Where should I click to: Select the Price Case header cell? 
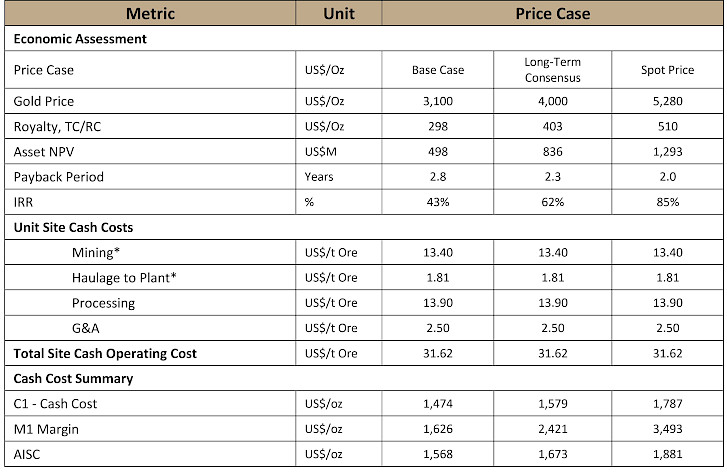point(552,14)
